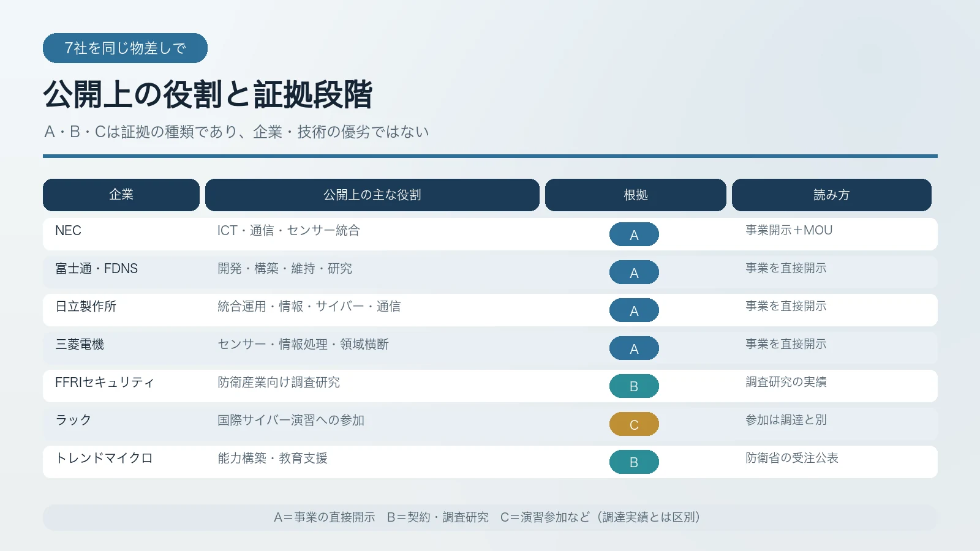Click 国際サイバー演習への参加 role text
Screen dimensions: 980x551
tap(291, 420)
